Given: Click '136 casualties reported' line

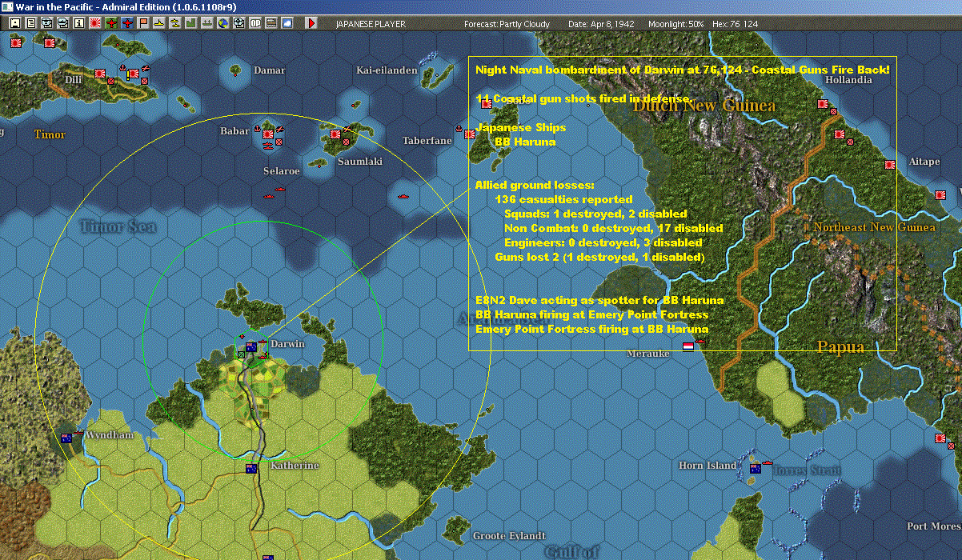Looking at the screenshot, I should click(563, 199).
